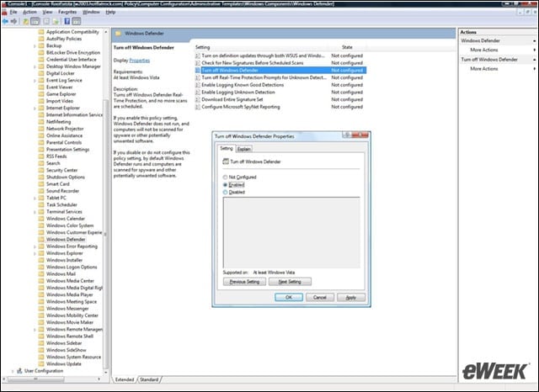539x392 pixels.
Task: Expand the Windows Explorer tree node
Action: [x=35, y=253]
